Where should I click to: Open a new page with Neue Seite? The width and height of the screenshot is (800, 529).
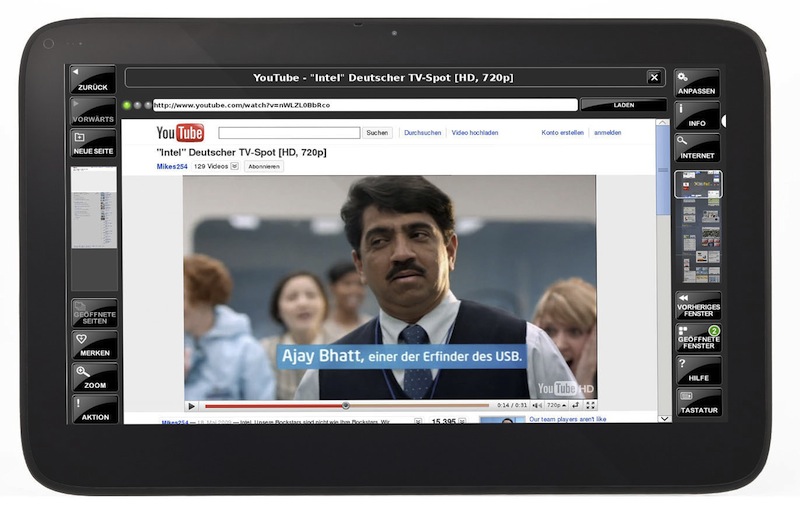[93, 143]
